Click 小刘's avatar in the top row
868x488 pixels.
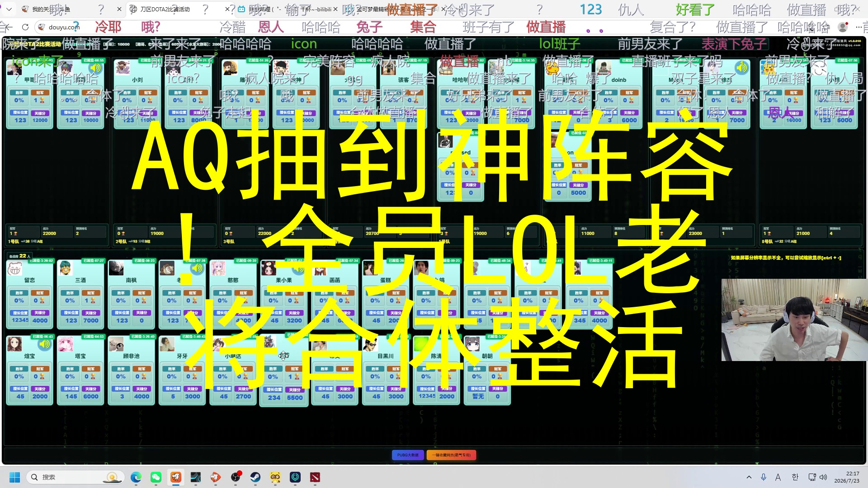122,68
